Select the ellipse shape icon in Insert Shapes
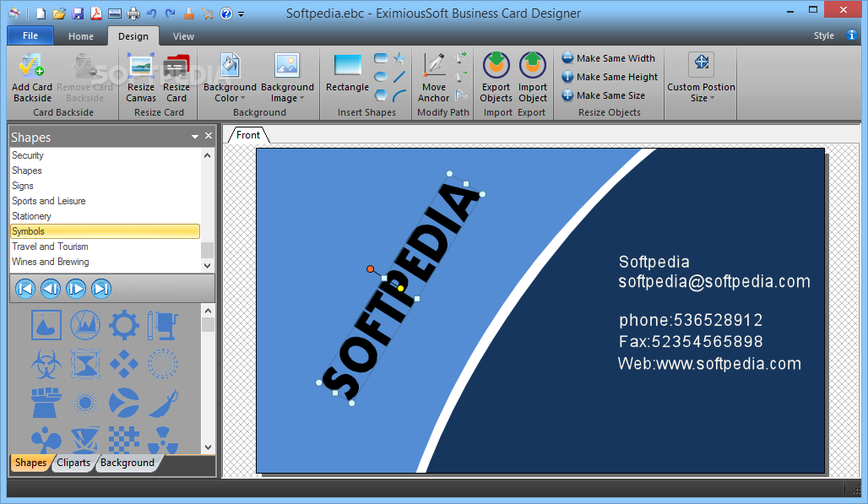The width and height of the screenshot is (868, 504). click(381, 77)
